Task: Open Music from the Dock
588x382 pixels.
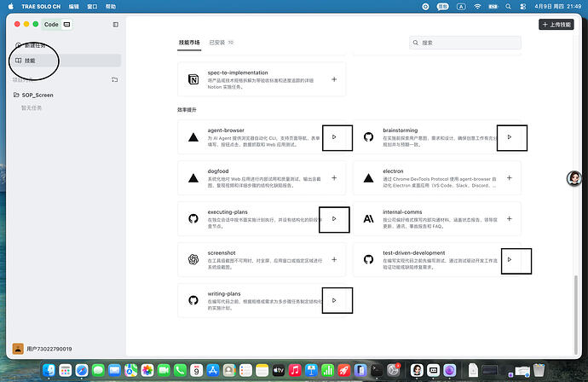Action: pyautogui.click(x=295, y=371)
